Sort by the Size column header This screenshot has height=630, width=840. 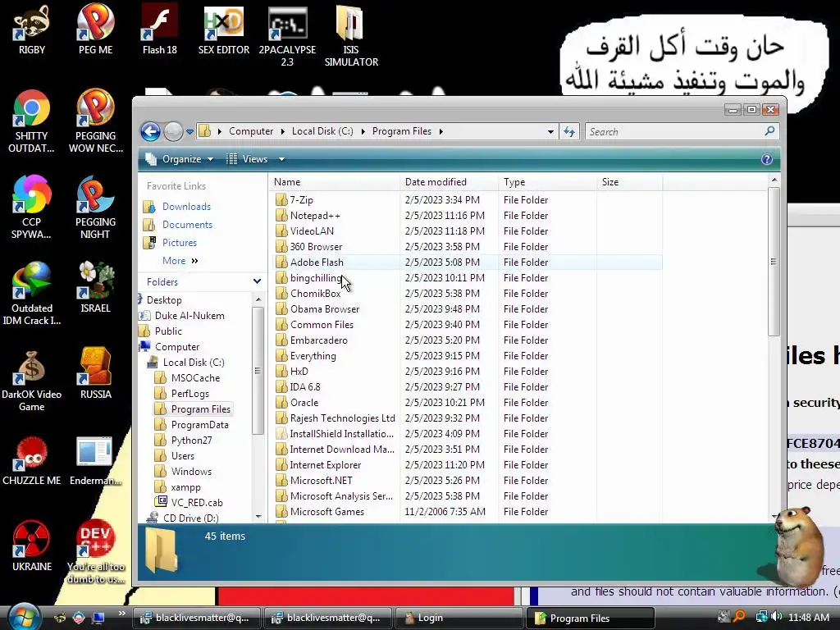[x=629, y=182]
